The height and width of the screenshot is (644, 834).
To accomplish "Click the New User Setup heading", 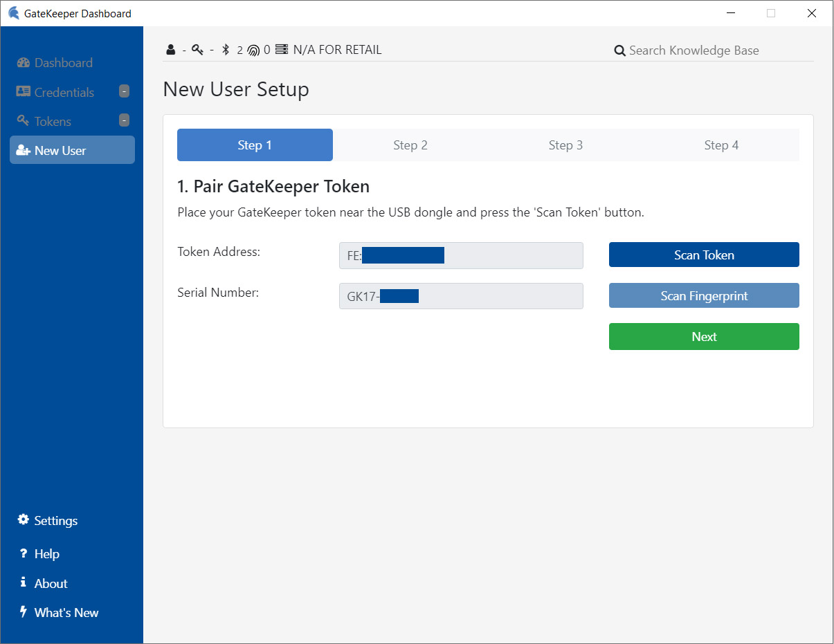I will pyautogui.click(x=236, y=90).
